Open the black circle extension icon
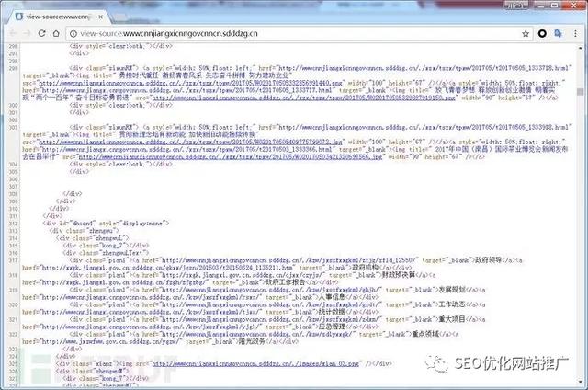 [x=542, y=33]
